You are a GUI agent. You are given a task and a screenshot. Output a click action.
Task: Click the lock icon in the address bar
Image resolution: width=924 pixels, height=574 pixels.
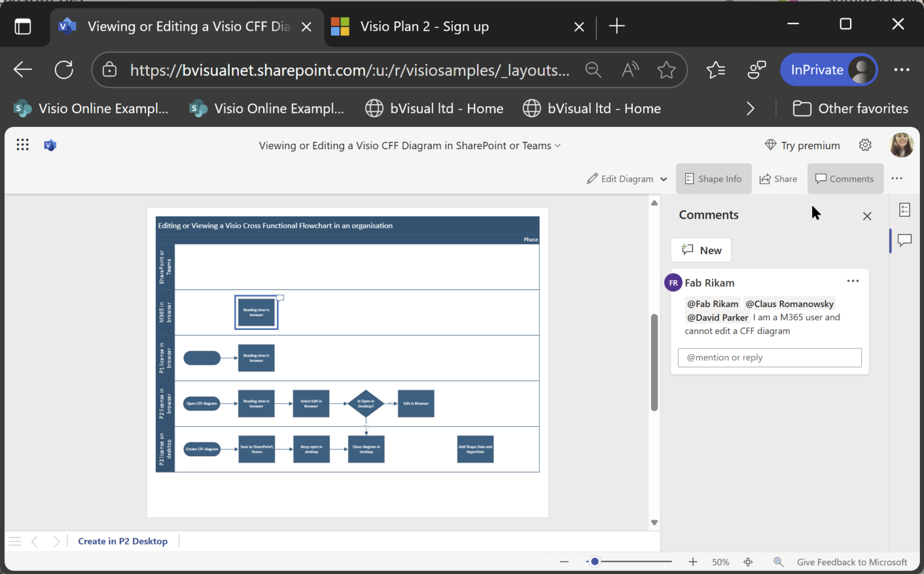(109, 70)
